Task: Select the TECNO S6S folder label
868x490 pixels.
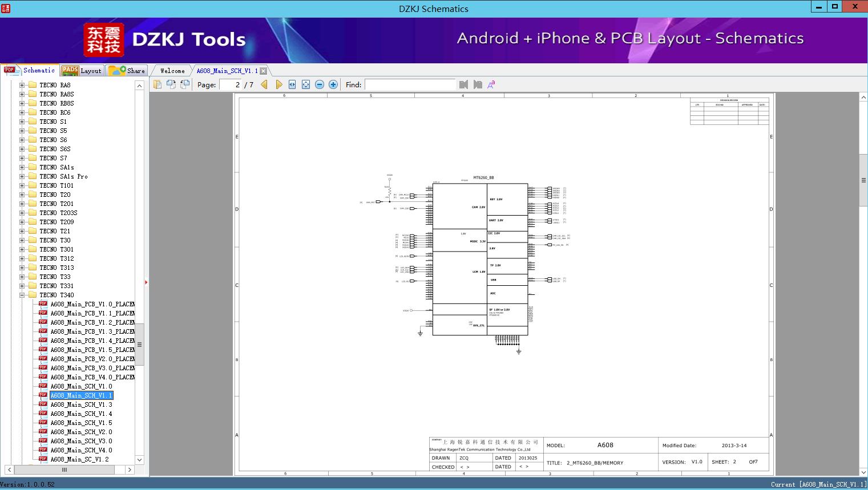Action: [x=55, y=149]
